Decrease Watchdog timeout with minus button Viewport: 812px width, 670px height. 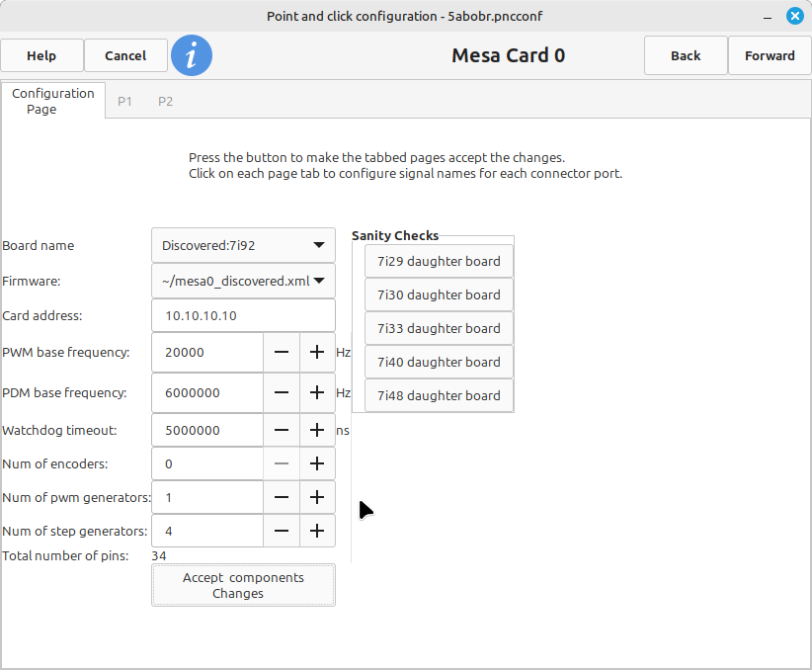coord(282,430)
